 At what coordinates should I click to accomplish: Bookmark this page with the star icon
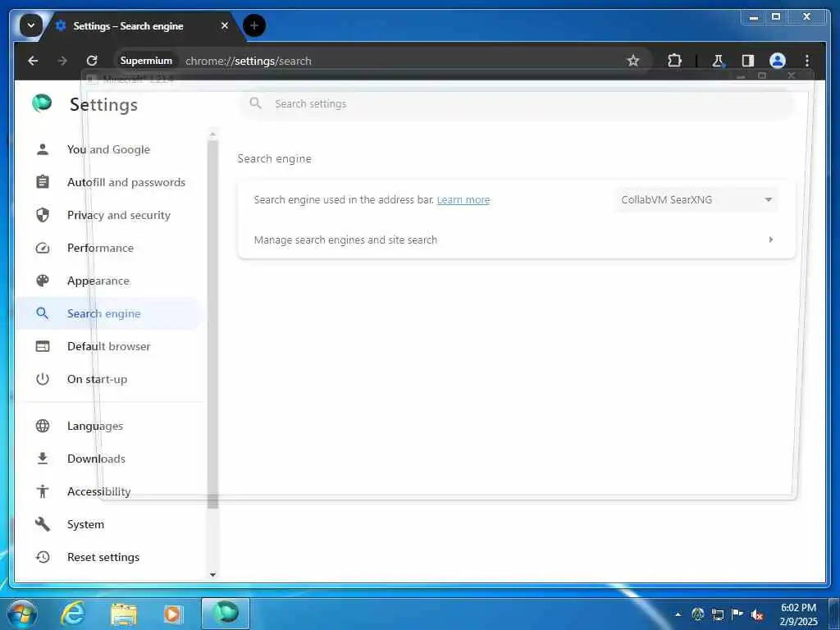pyautogui.click(x=633, y=61)
